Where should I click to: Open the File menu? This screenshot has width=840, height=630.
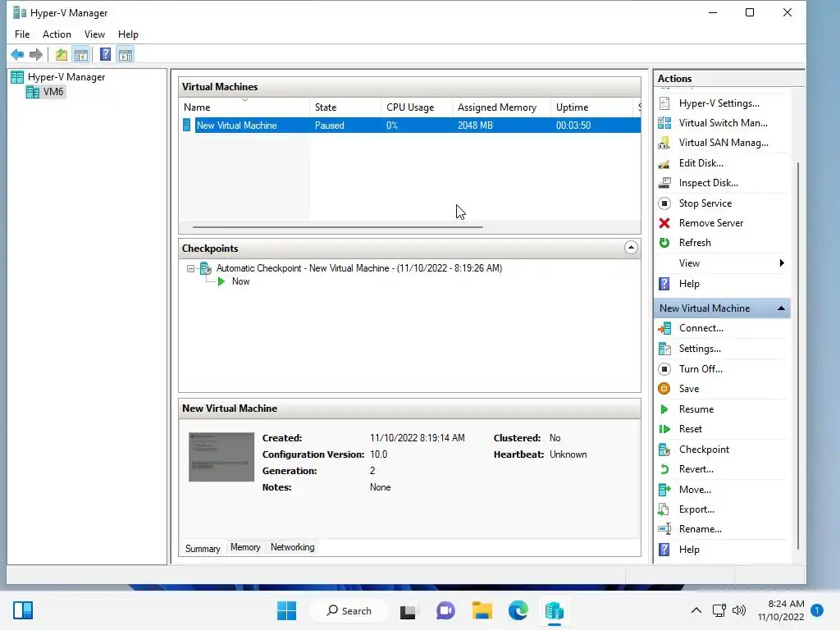(22, 34)
